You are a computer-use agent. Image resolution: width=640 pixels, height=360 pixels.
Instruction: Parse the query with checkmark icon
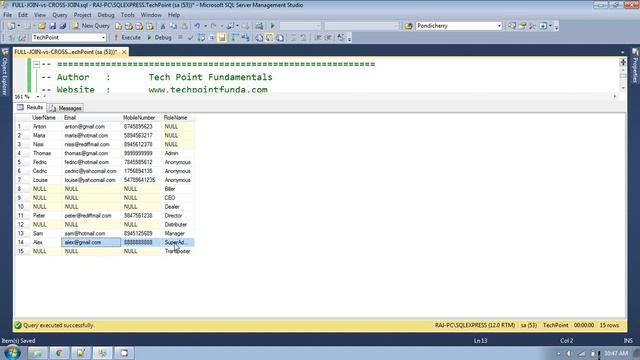coord(190,38)
